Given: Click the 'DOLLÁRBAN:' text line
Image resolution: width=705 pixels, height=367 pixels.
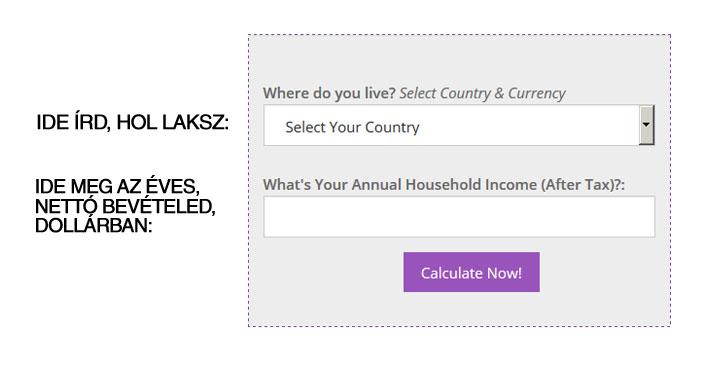Looking at the screenshot, I should pyautogui.click(x=94, y=225).
